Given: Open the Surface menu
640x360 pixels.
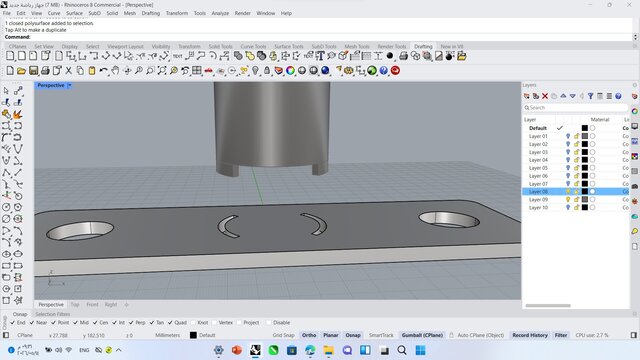Looking at the screenshot, I should [74, 13].
